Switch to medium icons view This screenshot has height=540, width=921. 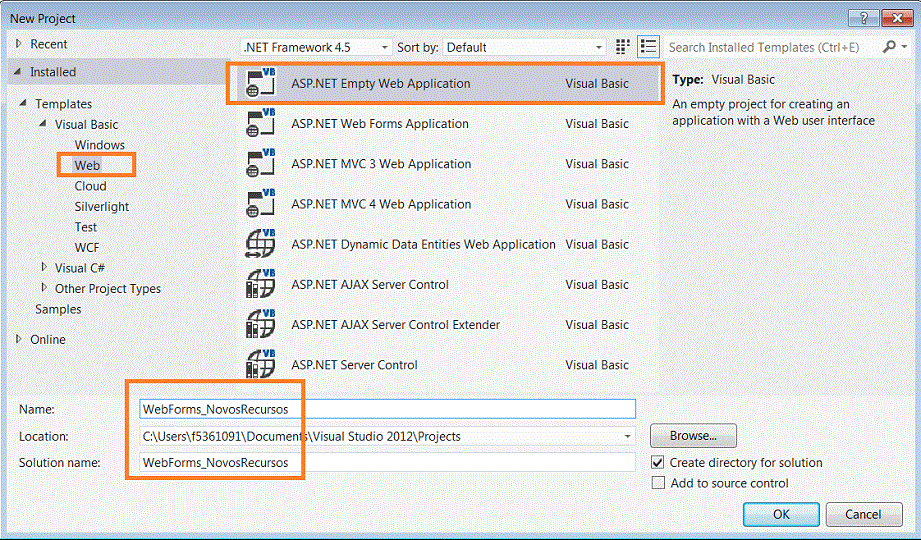point(623,47)
